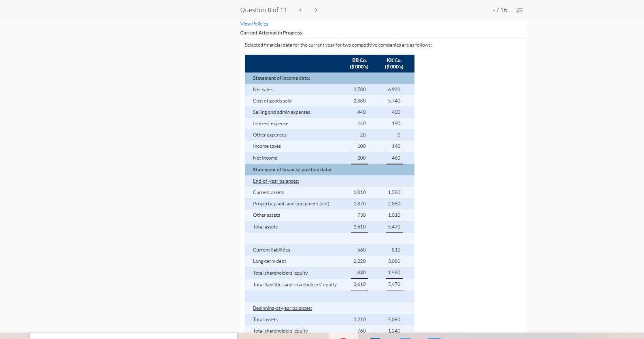Click BB Co. net sales value 3,780
This screenshot has height=339, width=644.
pyautogui.click(x=359, y=90)
